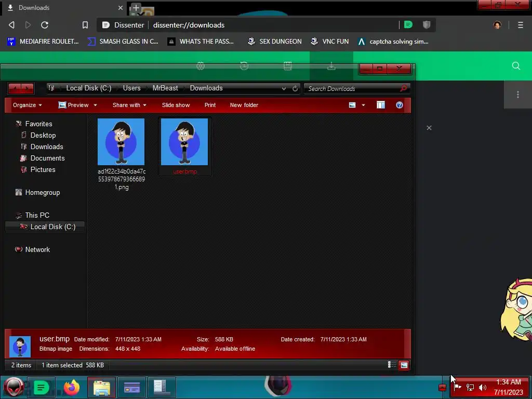
Task: Select Local Disk (C:) in navigation pane
Action: point(45,227)
